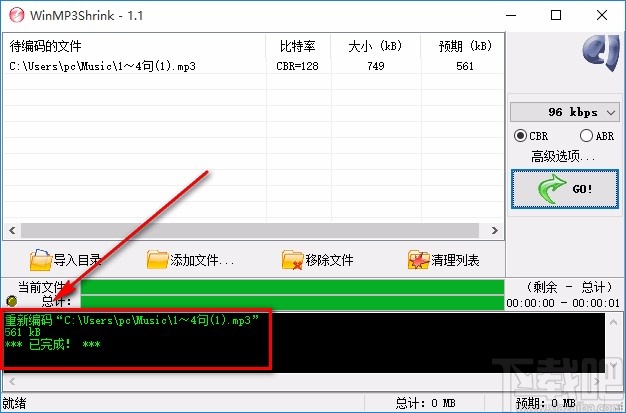Click the 561 kB log line

(x=22, y=332)
